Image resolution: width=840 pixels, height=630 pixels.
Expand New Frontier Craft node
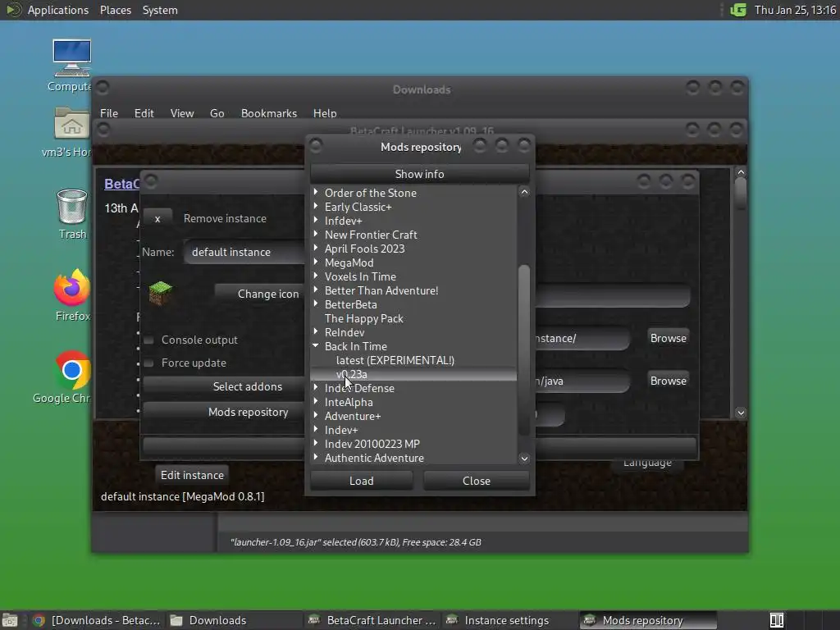tap(316, 234)
